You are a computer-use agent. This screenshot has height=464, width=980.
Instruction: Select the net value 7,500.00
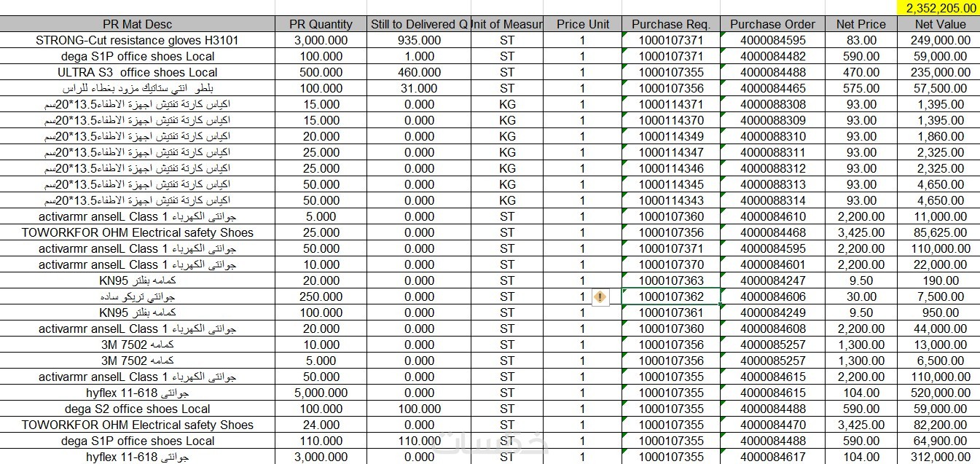point(940,296)
